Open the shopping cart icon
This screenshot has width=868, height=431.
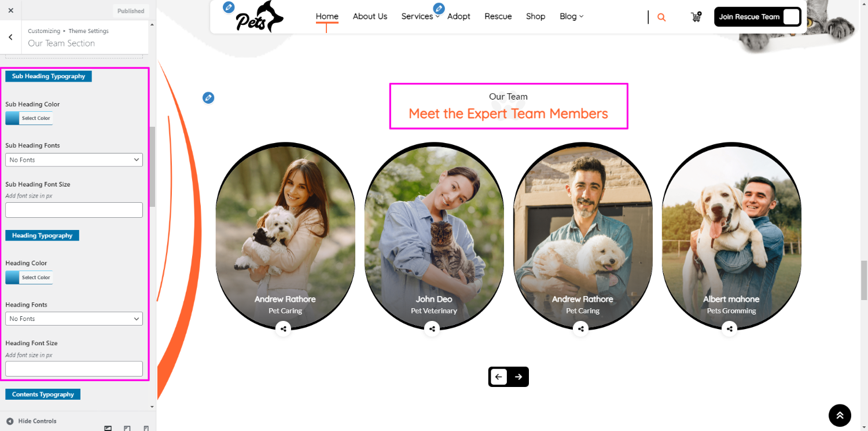tap(696, 17)
